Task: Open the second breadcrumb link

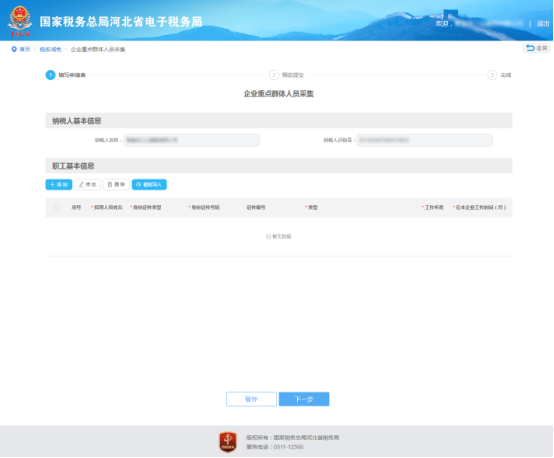Action: pos(51,49)
